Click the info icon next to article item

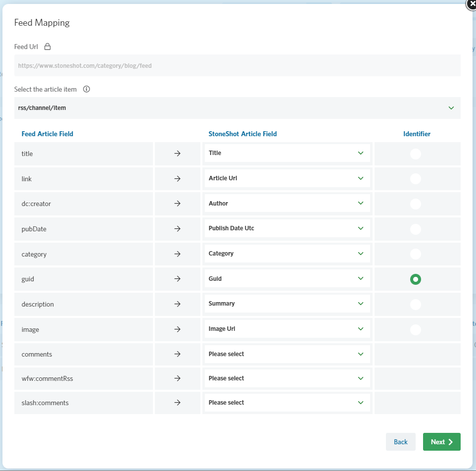(87, 89)
